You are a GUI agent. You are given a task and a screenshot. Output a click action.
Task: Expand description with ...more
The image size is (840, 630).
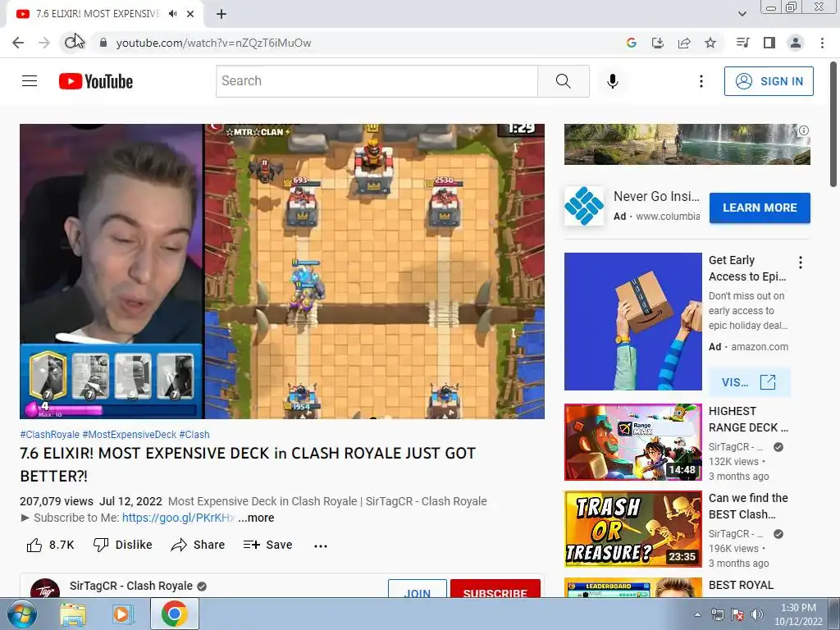[256, 518]
